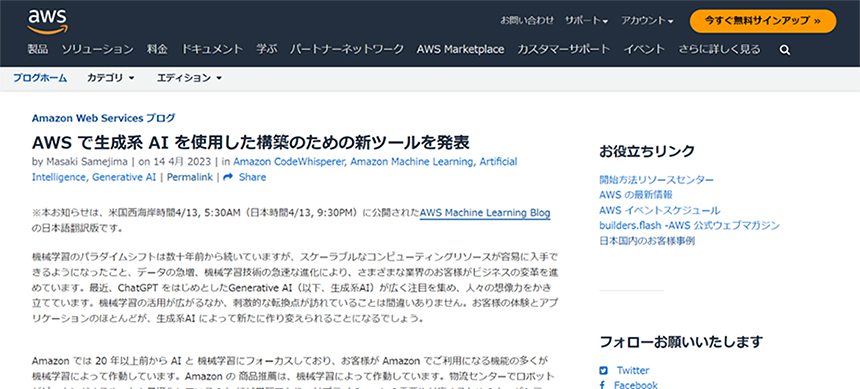
Task: Click the Share text link
Action: pos(252,177)
